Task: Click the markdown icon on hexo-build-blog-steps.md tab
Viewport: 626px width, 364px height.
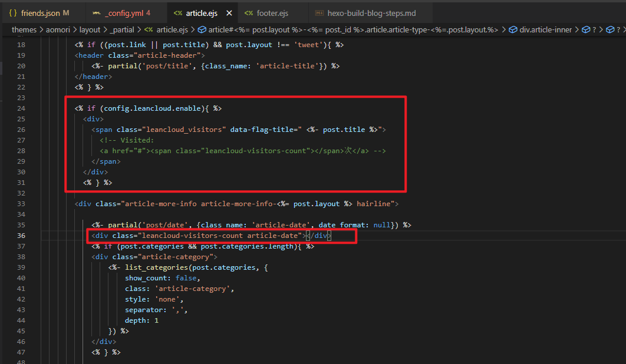Action: pos(319,12)
